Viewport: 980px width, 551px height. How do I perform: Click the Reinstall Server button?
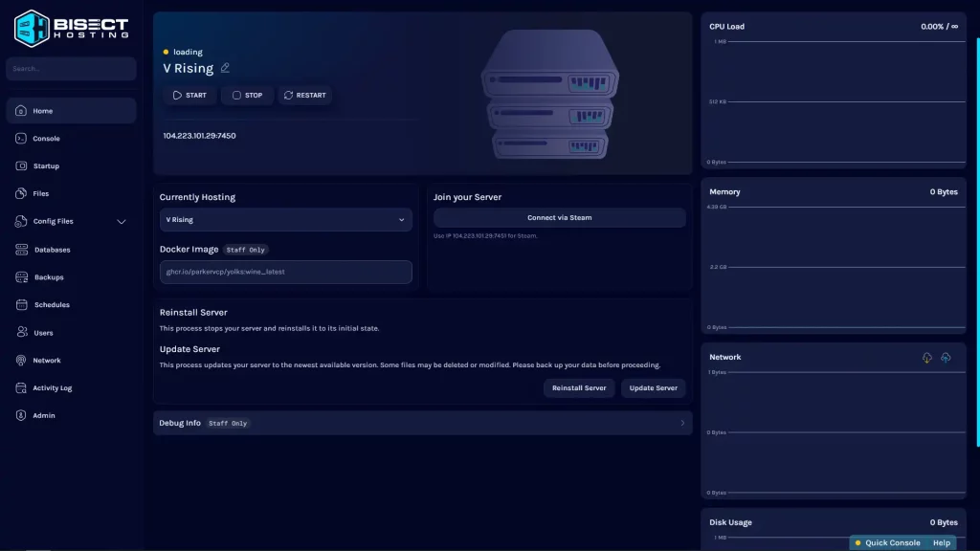pyautogui.click(x=579, y=388)
